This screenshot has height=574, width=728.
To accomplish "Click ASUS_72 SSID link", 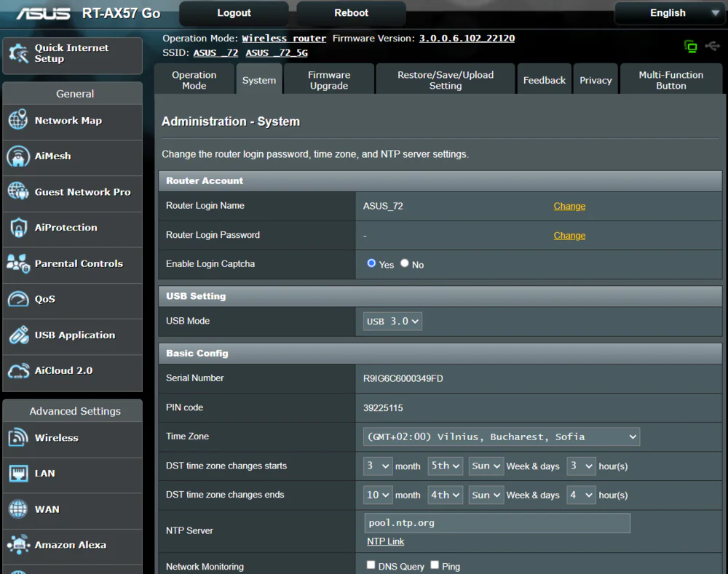I will (215, 53).
